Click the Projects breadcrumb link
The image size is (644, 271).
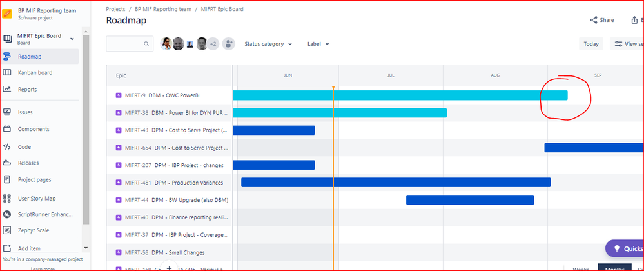115,8
